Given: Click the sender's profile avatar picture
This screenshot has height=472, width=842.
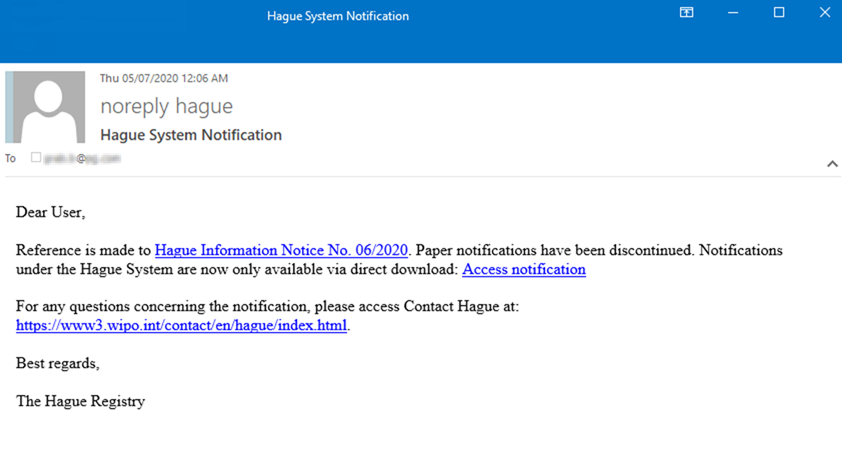Looking at the screenshot, I should coord(46,107).
